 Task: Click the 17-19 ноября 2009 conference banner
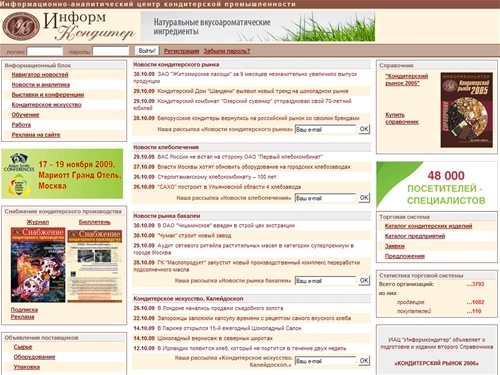coord(62,174)
